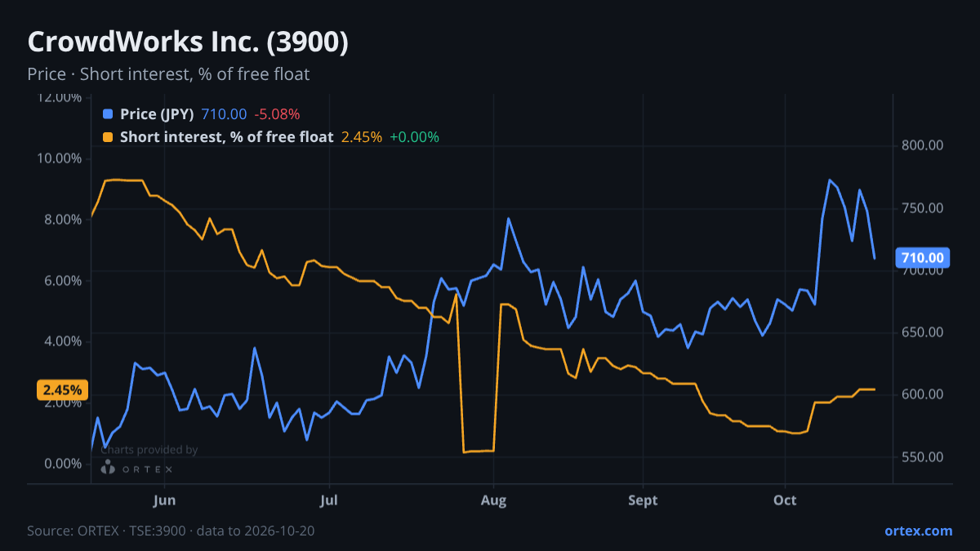
Task: Click the orange 2.45% axis tag
Action: tap(61, 389)
